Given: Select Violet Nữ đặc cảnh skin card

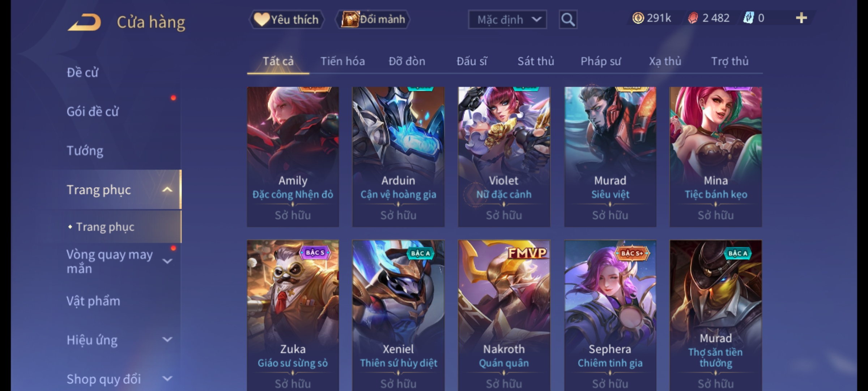Looking at the screenshot, I should [x=504, y=157].
